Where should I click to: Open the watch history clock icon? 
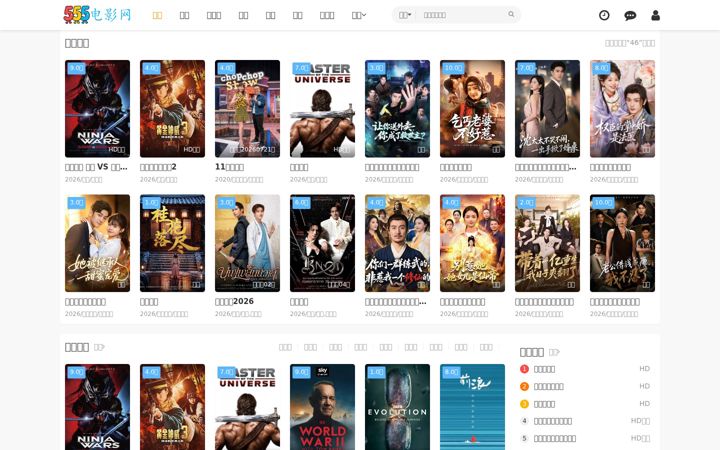click(x=604, y=15)
